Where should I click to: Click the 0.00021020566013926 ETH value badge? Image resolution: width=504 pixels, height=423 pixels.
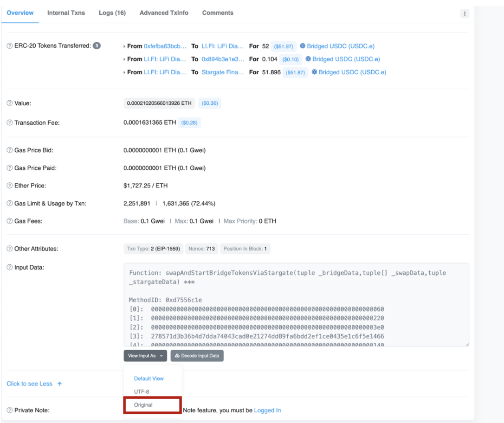pyautogui.click(x=159, y=103)
